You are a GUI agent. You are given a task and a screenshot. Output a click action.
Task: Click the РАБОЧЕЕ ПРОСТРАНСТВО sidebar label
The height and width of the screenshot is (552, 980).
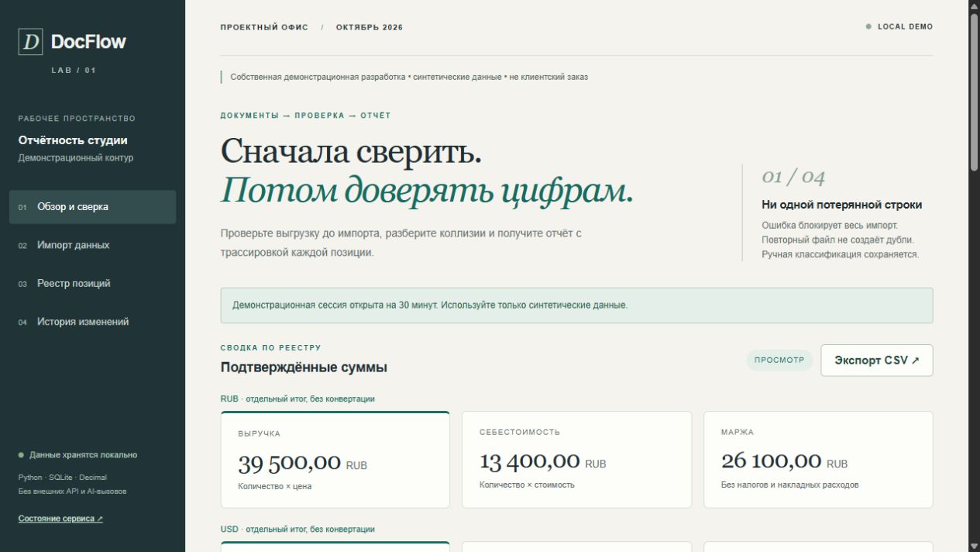77,119
